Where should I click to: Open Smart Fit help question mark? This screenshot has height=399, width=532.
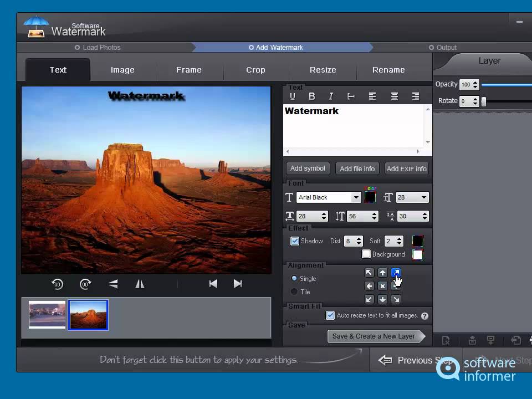click(424, 316)
